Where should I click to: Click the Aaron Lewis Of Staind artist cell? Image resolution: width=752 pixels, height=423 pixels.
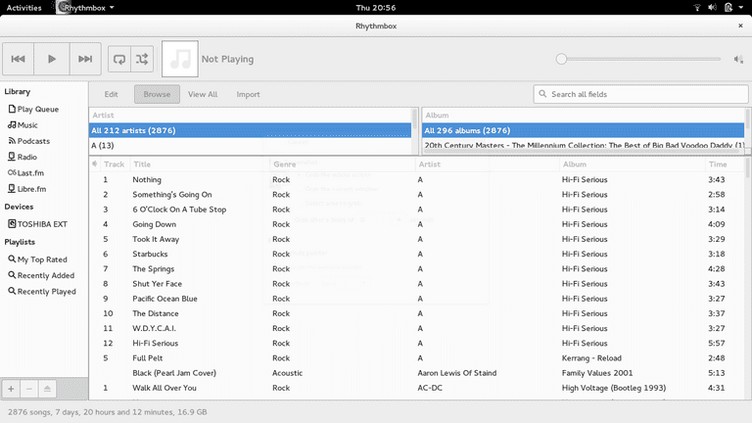click(x=457, y=373)
